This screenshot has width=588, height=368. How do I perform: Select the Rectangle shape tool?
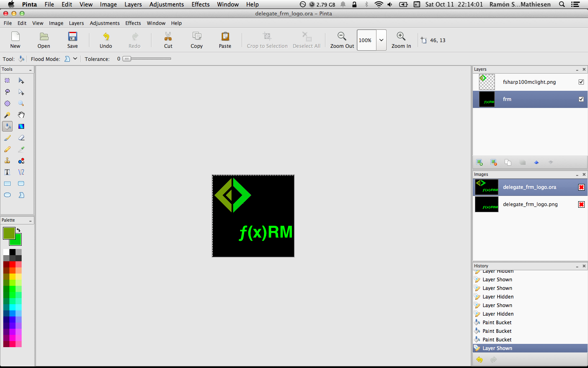7,184
